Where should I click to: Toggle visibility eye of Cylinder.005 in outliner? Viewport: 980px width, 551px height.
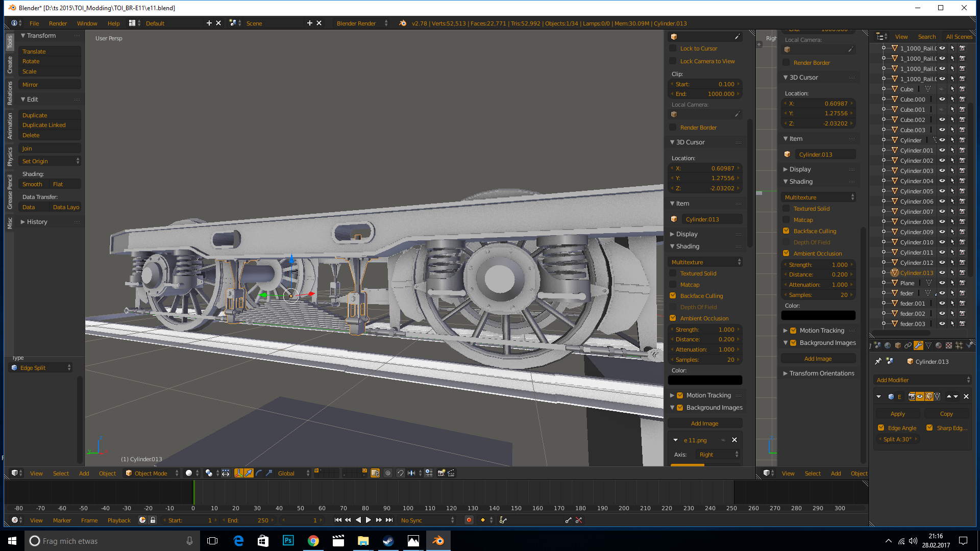click(942, 191)
